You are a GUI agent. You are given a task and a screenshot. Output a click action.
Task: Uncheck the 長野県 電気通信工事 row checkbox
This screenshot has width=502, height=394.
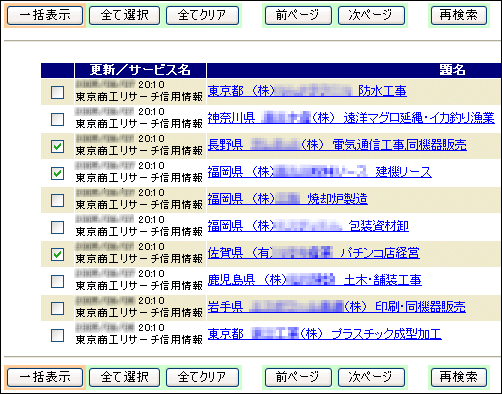pos(58,146)
